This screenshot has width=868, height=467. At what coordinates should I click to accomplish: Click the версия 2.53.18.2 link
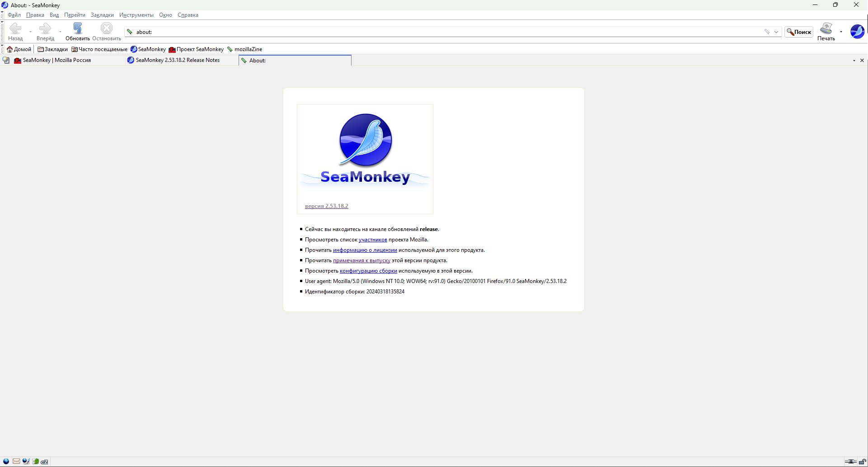point(326,206)
